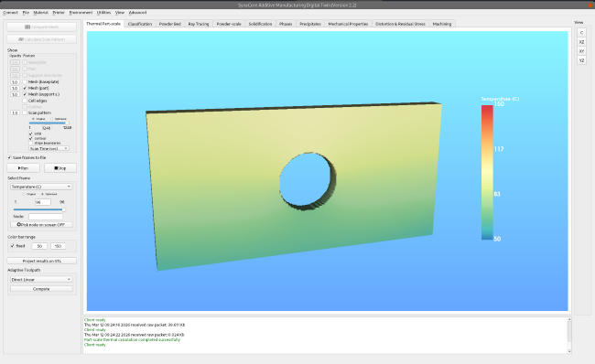Viewport: 595px width, 364px height.
Task: Switch to the C camera view
Action: (581, 33)
